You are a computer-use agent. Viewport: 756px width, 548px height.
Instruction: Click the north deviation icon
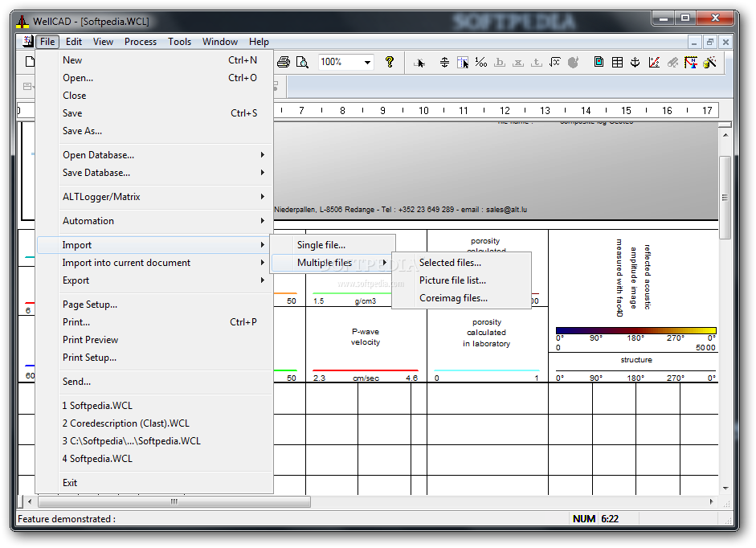pyautogui.click(x=691, y=62)
